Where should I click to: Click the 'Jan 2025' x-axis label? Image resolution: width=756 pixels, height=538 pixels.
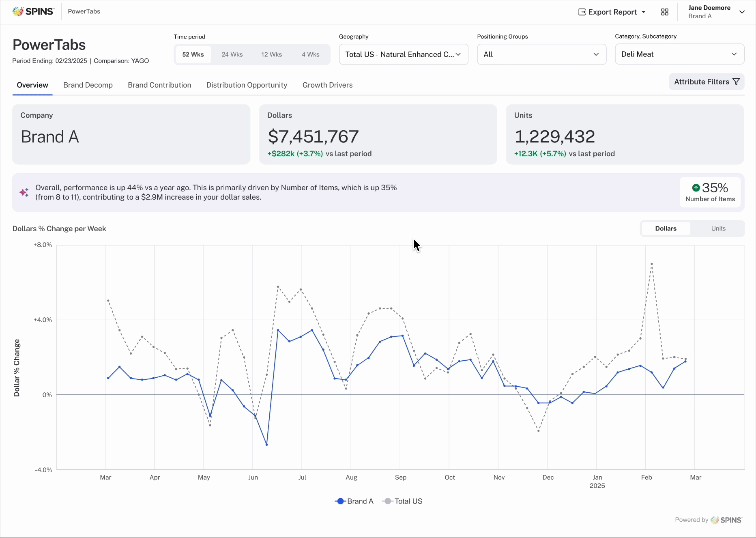(597, 482)
